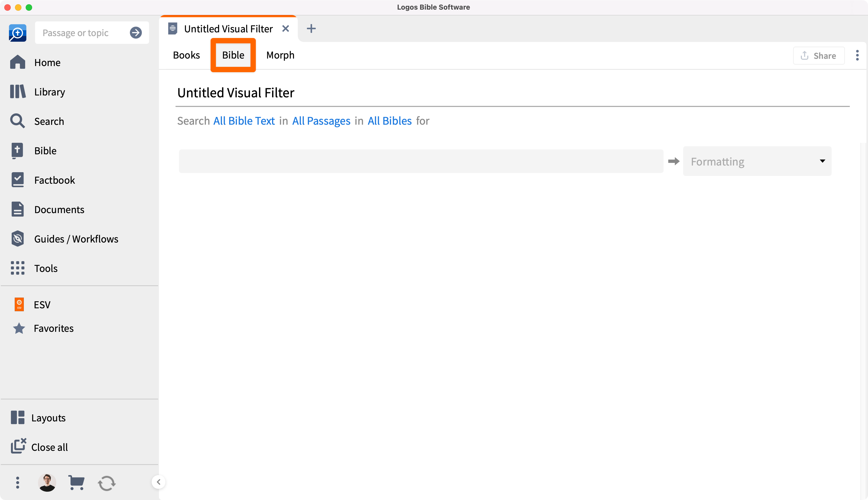Open the Library panel
The width and height of the screenshot is (868, 500).
(x=37, y=92)
